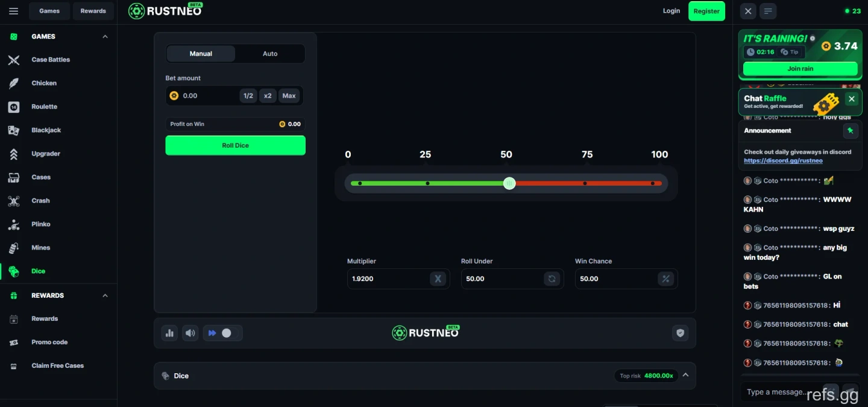This screenshot has height=407, width=868.
Task: Select Dice in the sidebar
Action: click(39, 271)
